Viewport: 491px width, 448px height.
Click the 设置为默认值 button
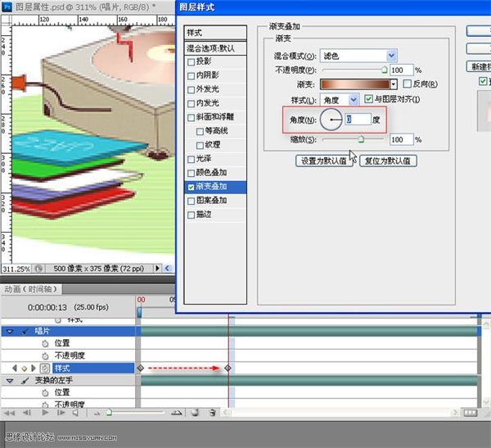coord(325,161)
